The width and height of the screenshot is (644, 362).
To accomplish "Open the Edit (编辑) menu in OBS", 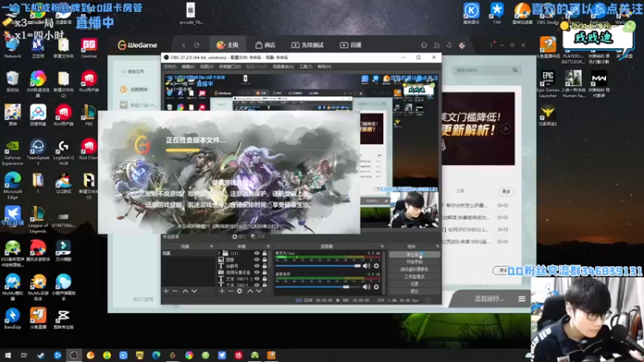I will (x=188, y=67).
